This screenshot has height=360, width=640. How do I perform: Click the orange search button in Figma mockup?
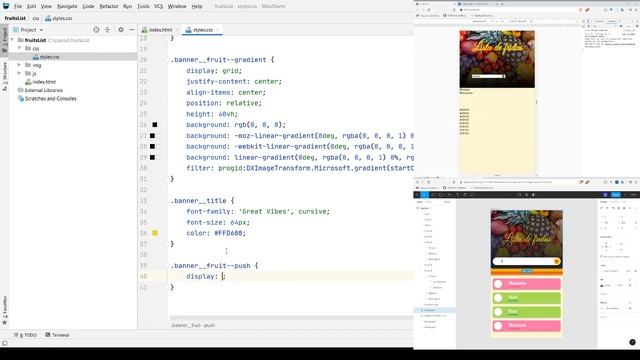click(557, 261)
